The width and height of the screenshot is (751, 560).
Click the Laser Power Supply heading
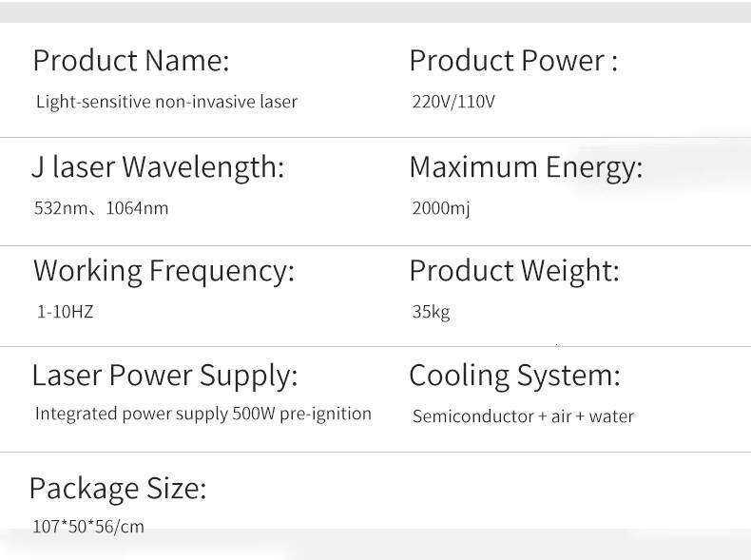coord(164,376)
